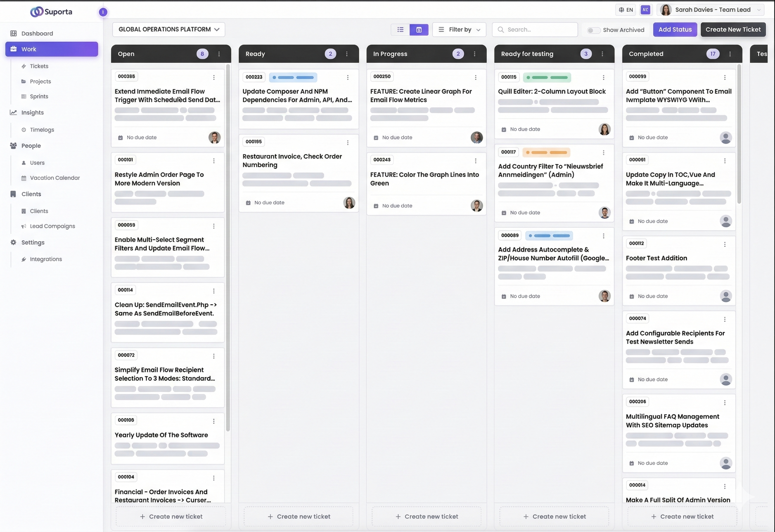Open Completed column options menu

[x=730, y=54]
